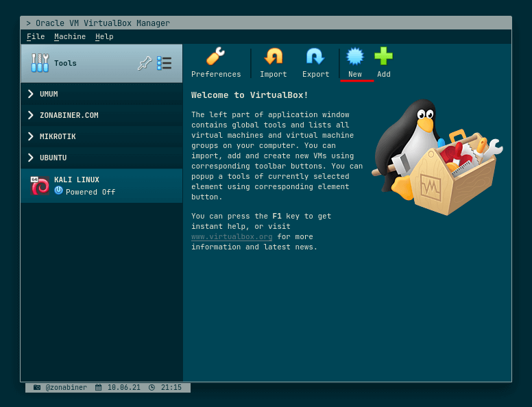The image size is (532, 407).
Task: Expand the ZONABINER.COM group
Action: 31,115
